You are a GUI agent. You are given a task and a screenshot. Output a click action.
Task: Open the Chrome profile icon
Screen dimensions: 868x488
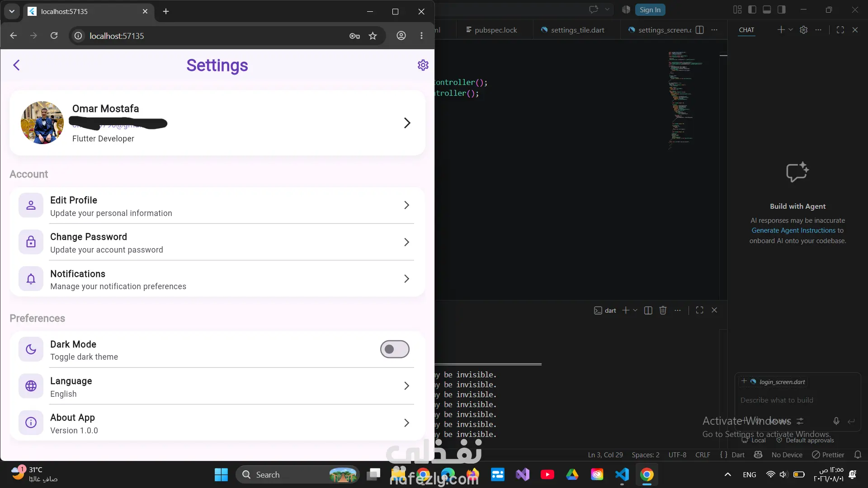pyautogui.click(x=401, y=36)
